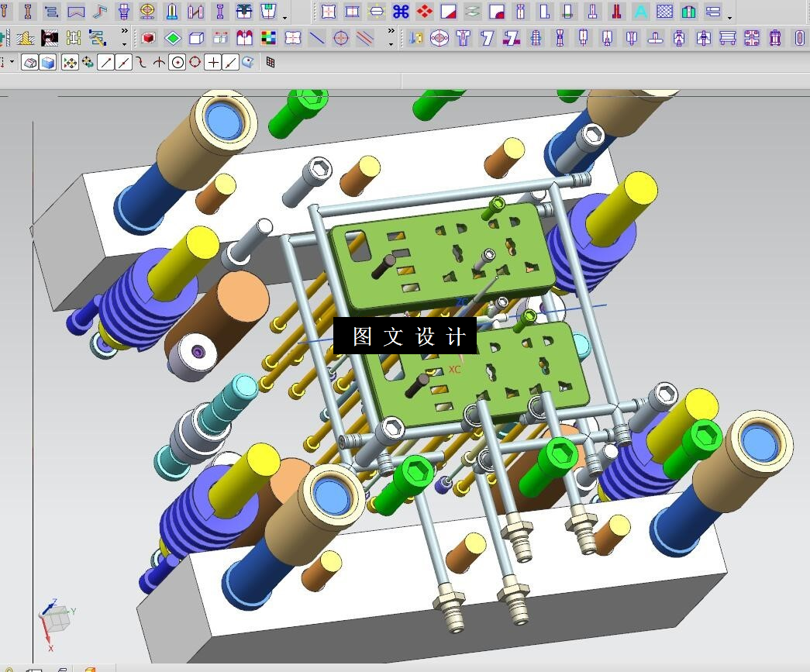Open the bench table shaped icon
Viewport: 810px width, 672px height.
coord(728,38)
